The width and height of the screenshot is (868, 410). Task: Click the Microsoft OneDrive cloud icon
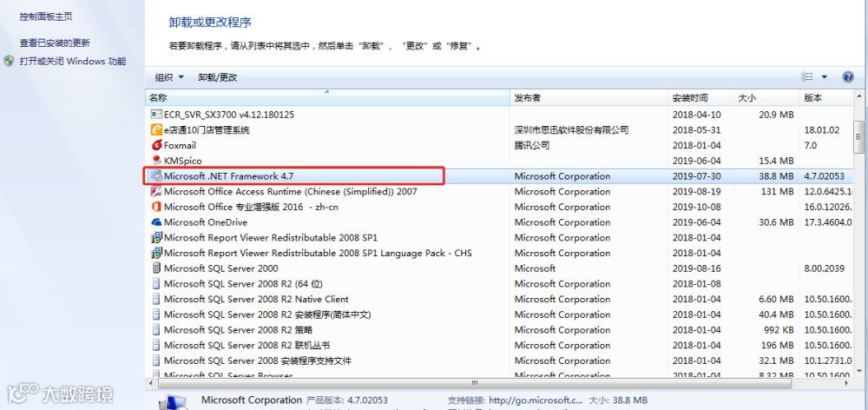[x=156, y=222]
